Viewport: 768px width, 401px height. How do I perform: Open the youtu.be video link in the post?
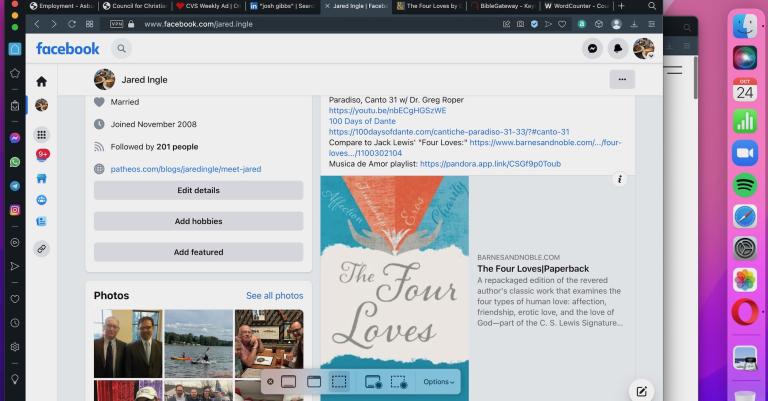tap(387, 111)
